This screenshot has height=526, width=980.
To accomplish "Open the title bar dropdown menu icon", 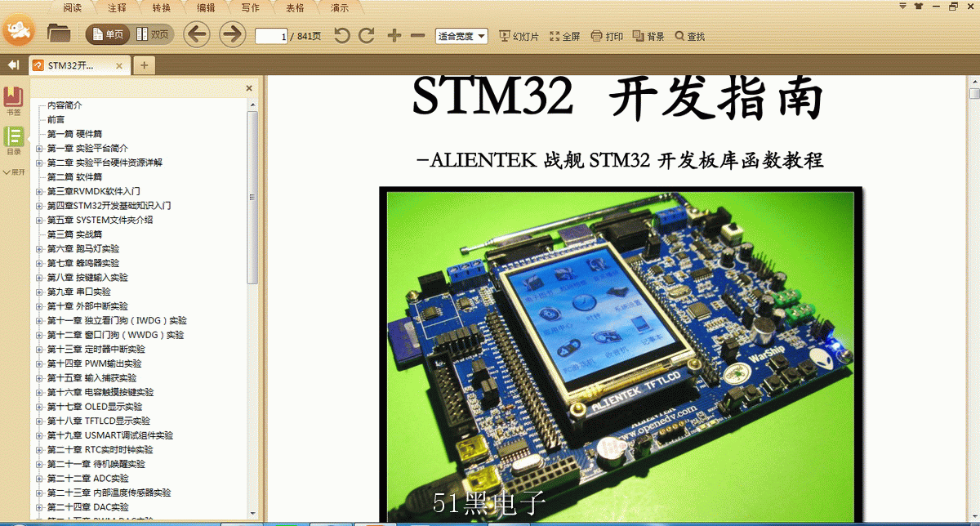I will [902, 6].
